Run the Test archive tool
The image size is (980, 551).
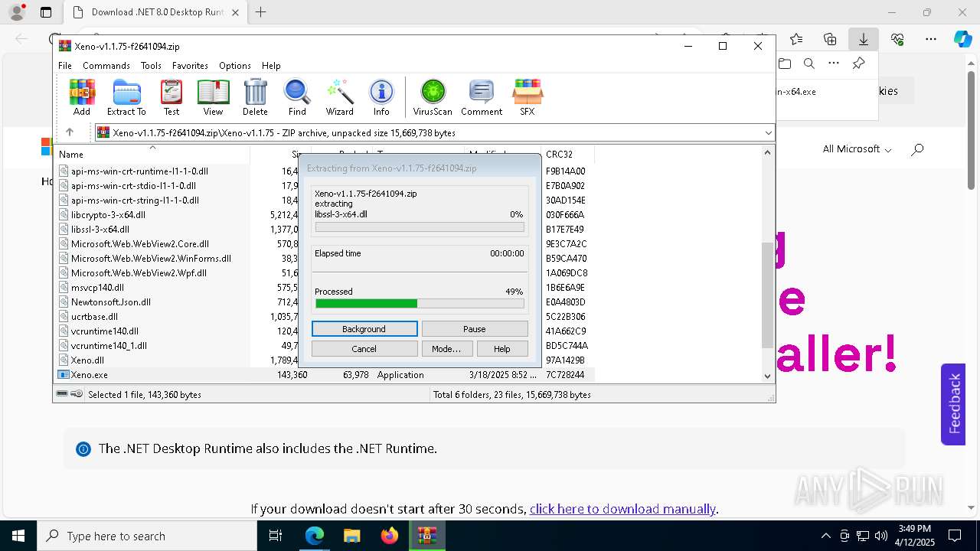coord(171,97)
